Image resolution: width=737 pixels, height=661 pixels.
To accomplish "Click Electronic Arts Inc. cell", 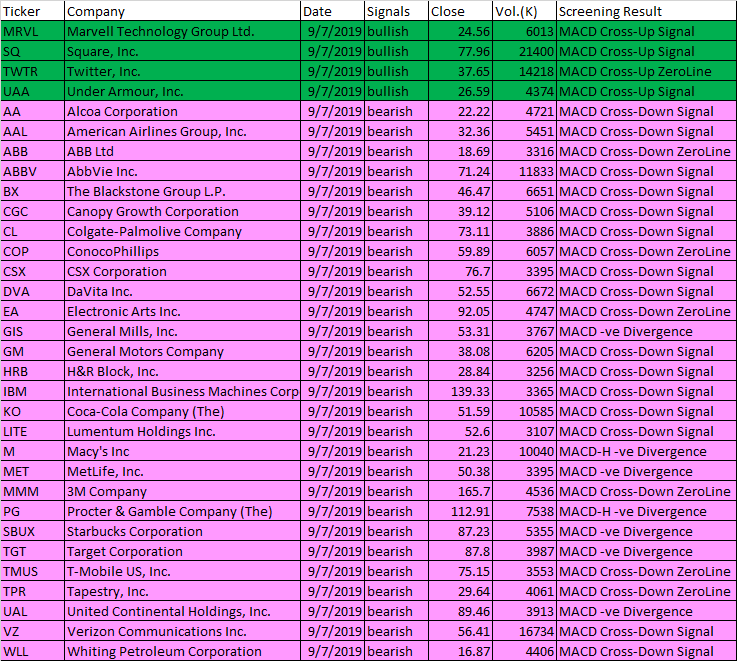I will click(182, 311).
